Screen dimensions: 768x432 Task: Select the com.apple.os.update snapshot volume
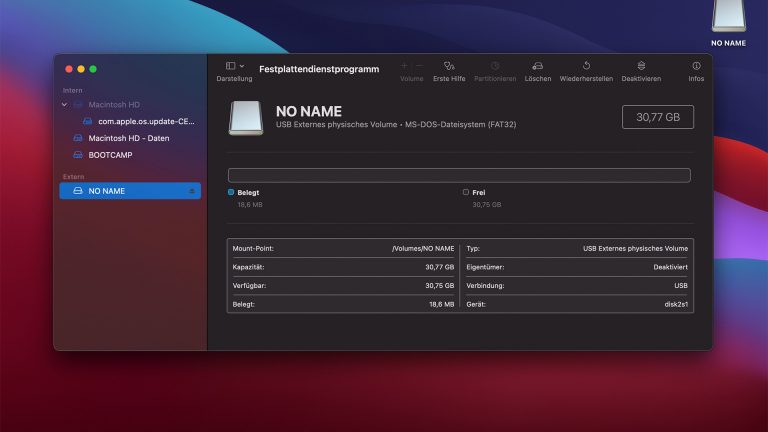coord(146,121)
